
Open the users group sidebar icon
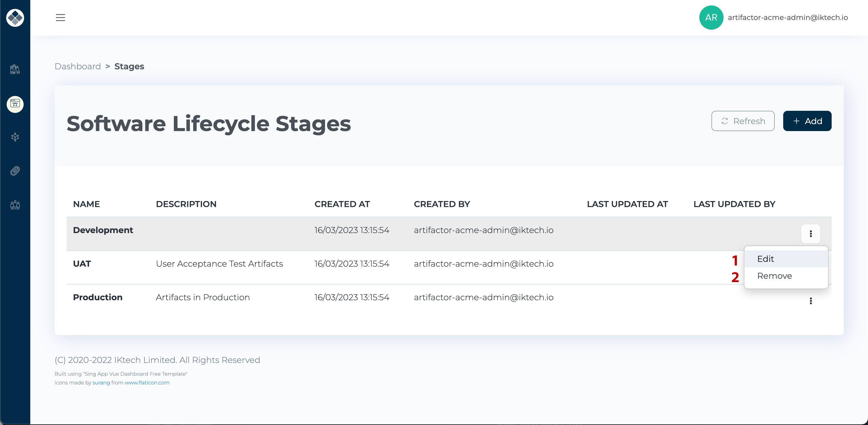[x=15, y=205]
